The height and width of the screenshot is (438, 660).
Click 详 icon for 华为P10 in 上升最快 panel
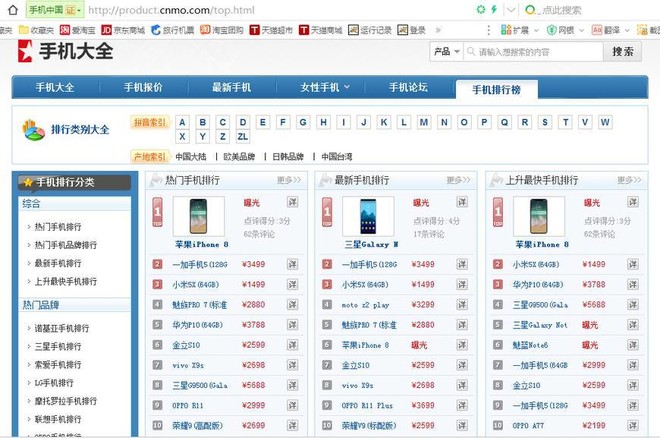point(633,284)
